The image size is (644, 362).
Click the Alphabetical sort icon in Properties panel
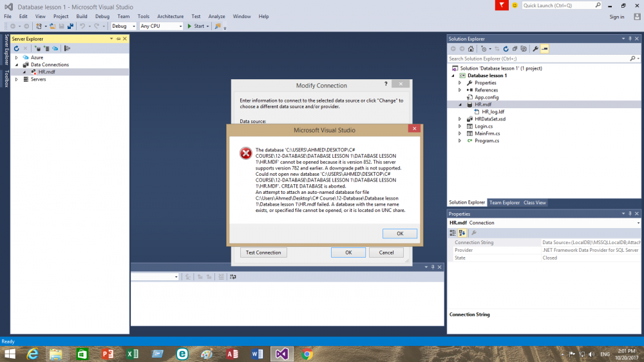tap(462, 233)
